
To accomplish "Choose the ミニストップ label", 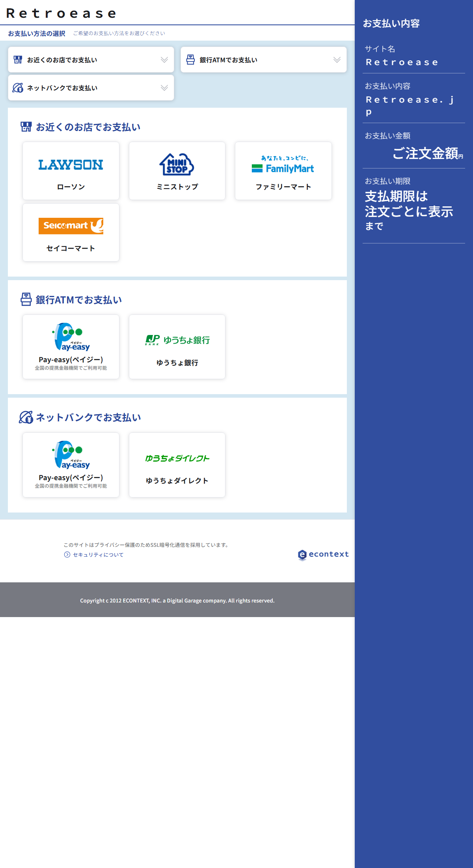I will (x=177, y=187).
